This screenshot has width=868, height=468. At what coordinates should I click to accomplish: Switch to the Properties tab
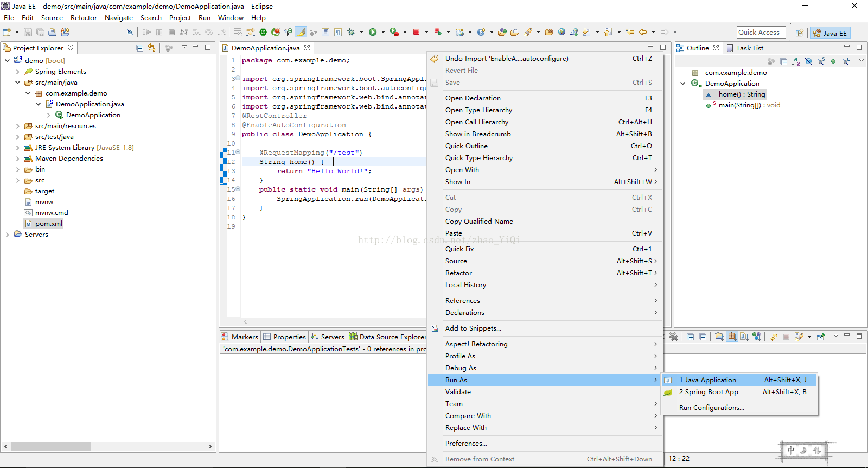(x=285, y=337)
